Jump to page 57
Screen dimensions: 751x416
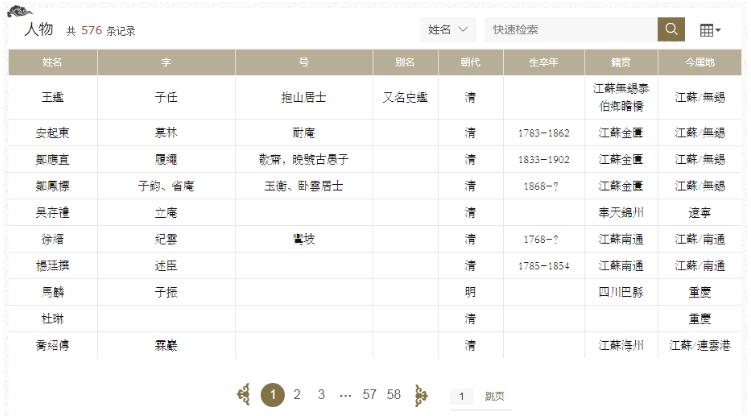tap(369, 395)
